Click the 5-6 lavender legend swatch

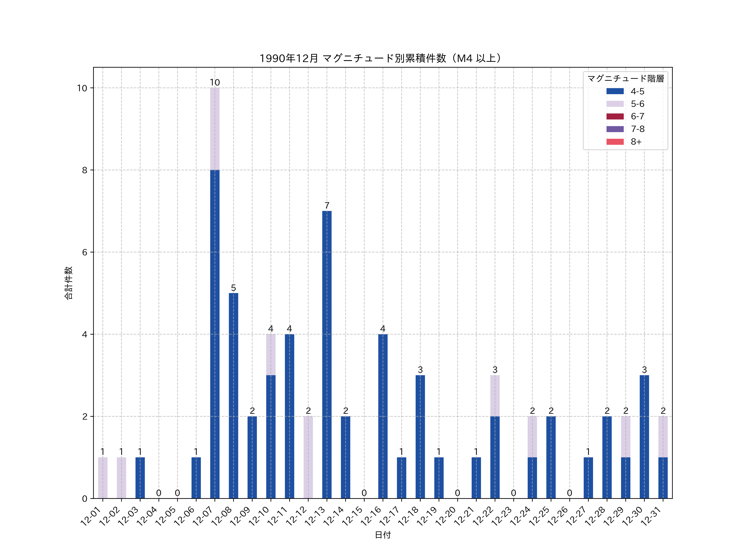pyautogui.click(x=615, y=104)
